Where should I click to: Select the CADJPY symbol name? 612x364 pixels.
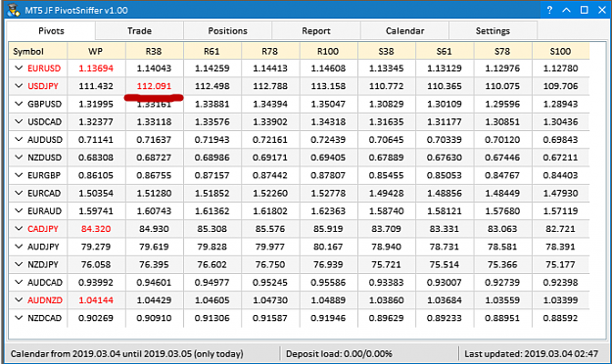tap(43, 229)
